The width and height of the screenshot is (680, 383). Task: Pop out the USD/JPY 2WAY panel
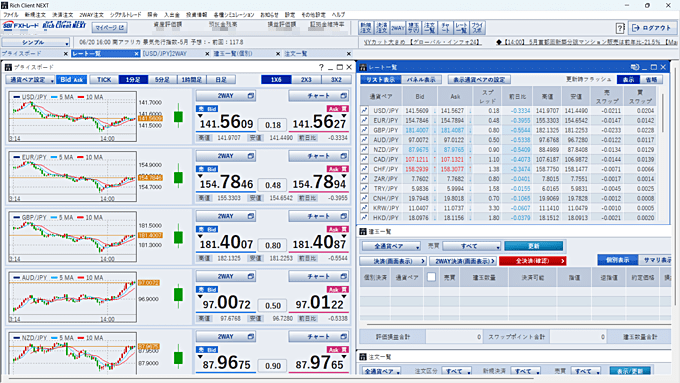click(x=251, y=95)
